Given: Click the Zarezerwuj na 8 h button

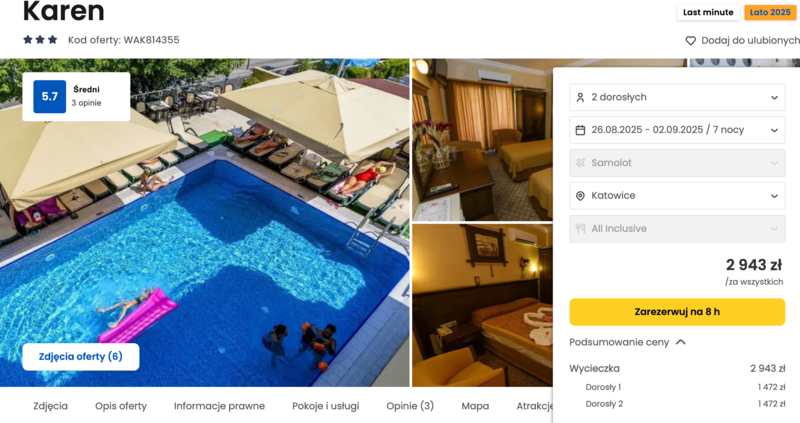Looking at the screenshot, I should click(x=677, y=312).
